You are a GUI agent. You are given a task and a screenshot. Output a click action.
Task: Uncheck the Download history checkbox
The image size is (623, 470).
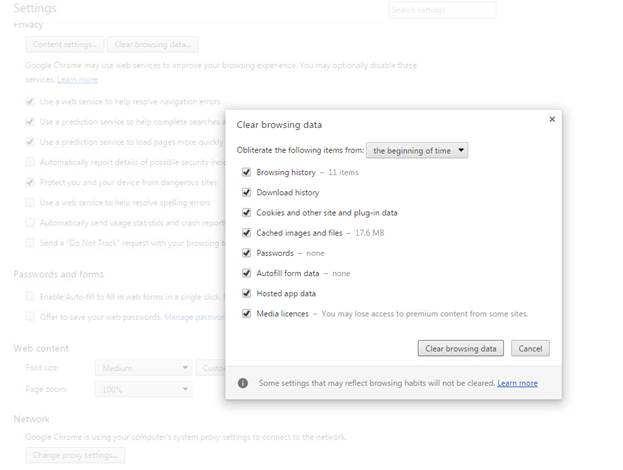pyautogui.click(x=246, y=192)
